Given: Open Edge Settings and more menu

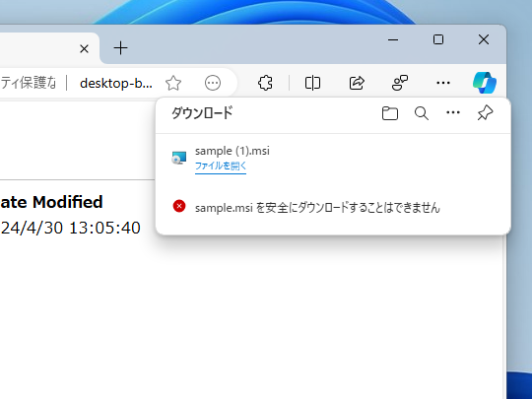Looking at the screenshot, I should pos(443,83).
